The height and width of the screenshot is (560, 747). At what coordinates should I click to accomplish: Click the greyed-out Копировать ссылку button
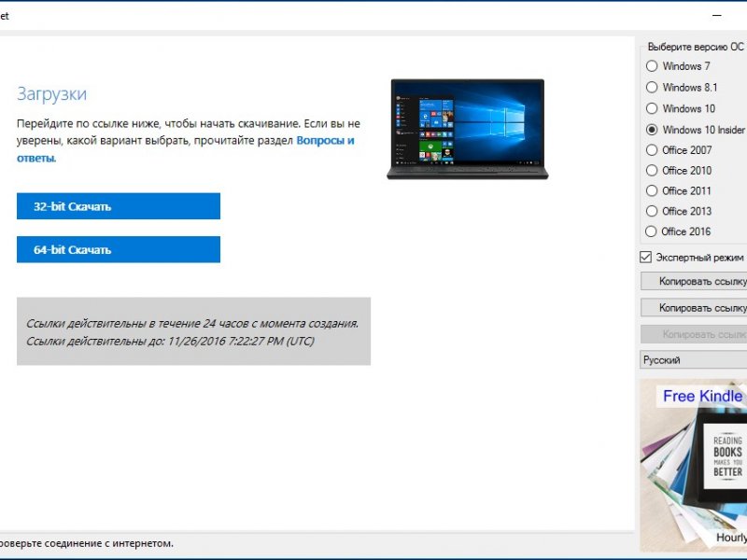pos(694,334)
